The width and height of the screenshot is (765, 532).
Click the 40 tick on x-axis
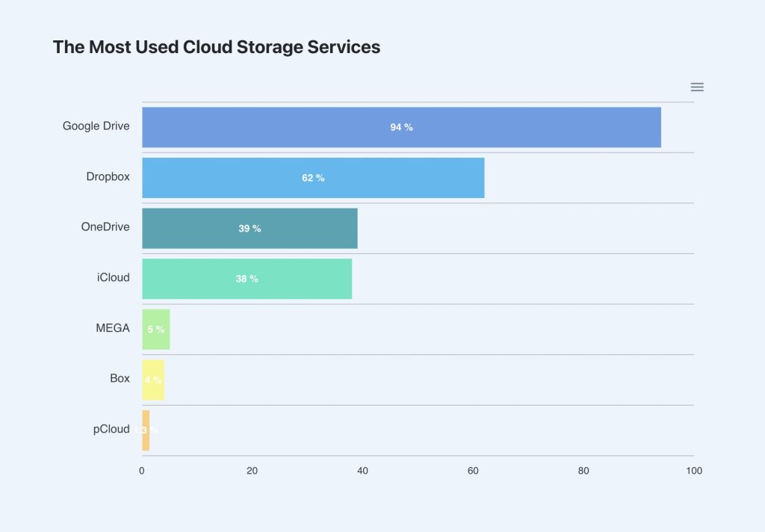pos(362,471)
